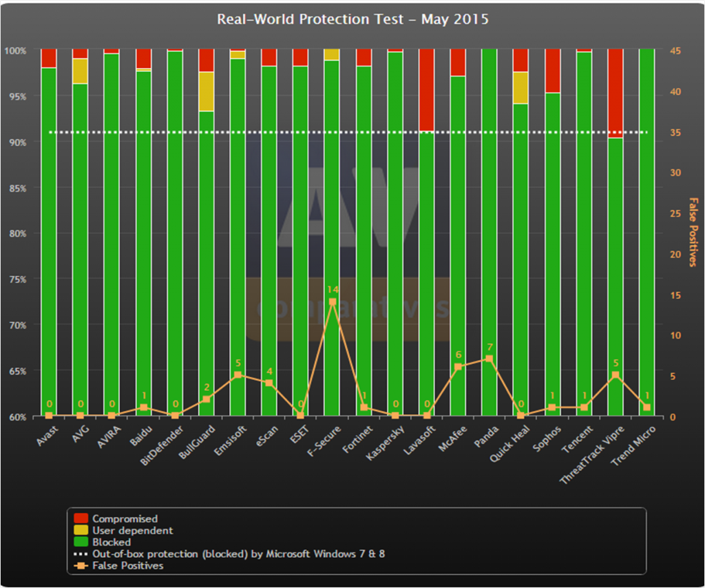The width and height of the screenshot is (705, 588).
Task: Click the '45' right axis tick label
Action: pyautogui.click(x=675, y=51)
